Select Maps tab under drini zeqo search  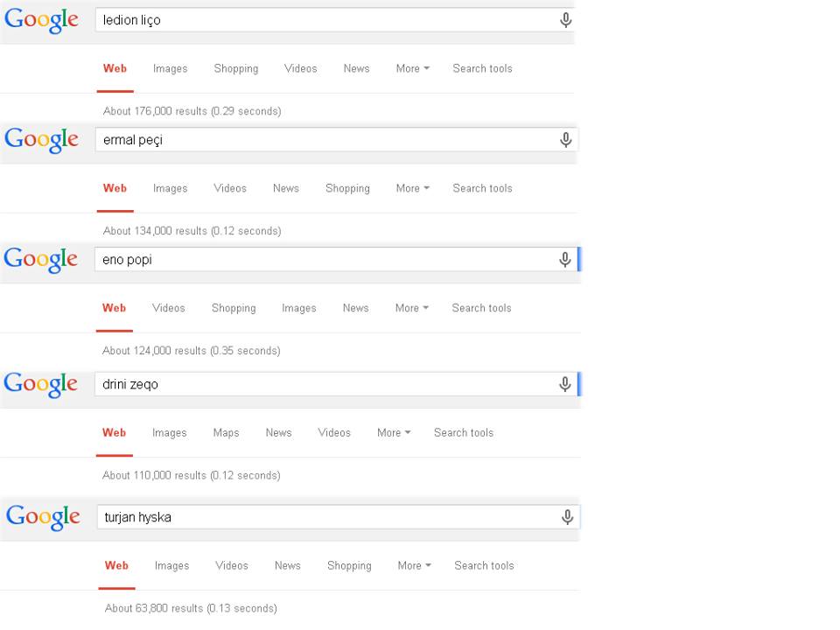[x=226, y=433]
